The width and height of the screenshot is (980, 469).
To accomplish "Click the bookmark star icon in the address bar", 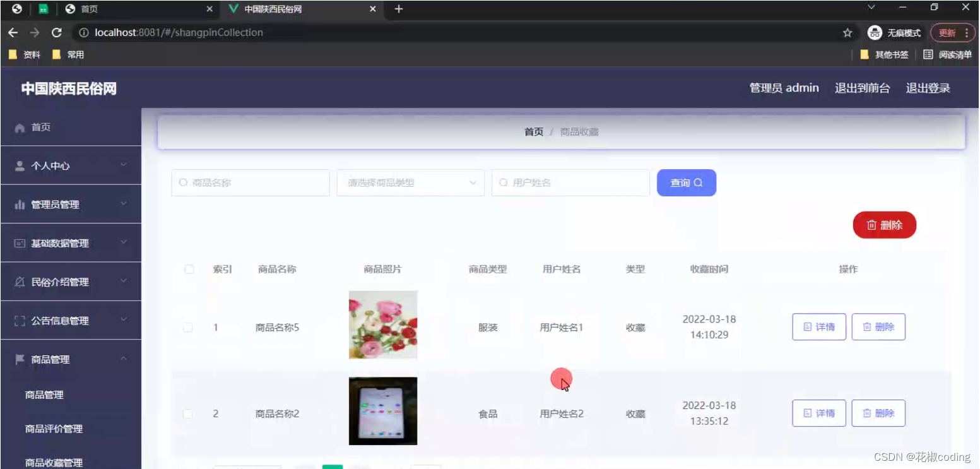I will (847, 32).
